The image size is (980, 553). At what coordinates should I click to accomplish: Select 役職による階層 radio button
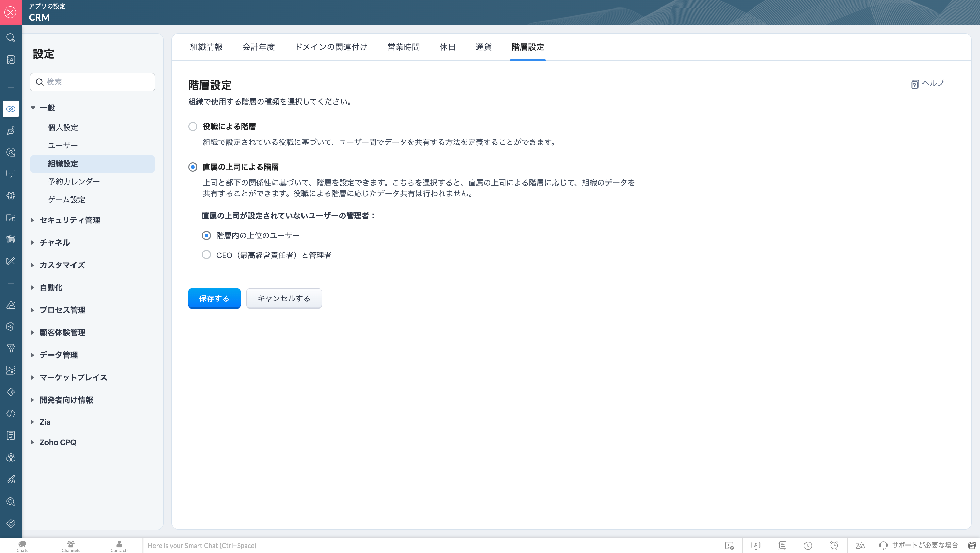[193, 126]
